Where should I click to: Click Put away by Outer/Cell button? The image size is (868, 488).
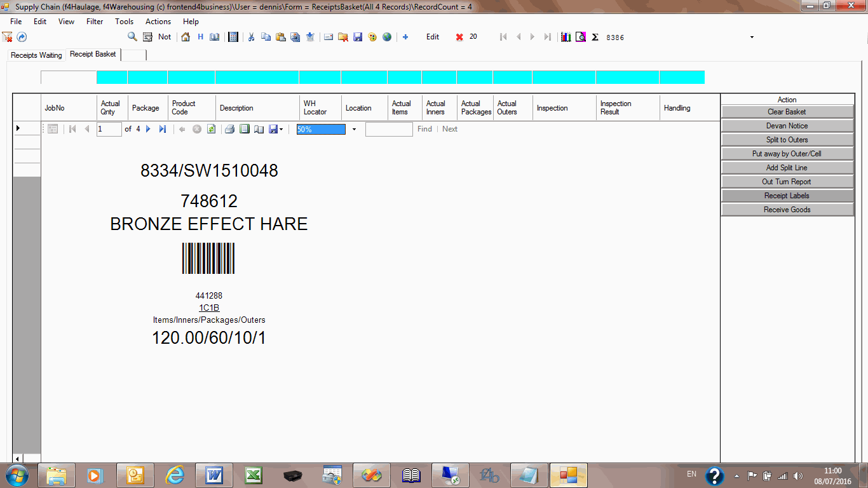click(787, 154)
